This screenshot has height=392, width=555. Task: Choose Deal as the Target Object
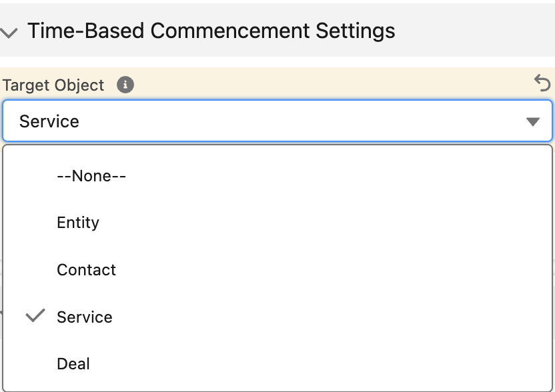click(277, 364)
